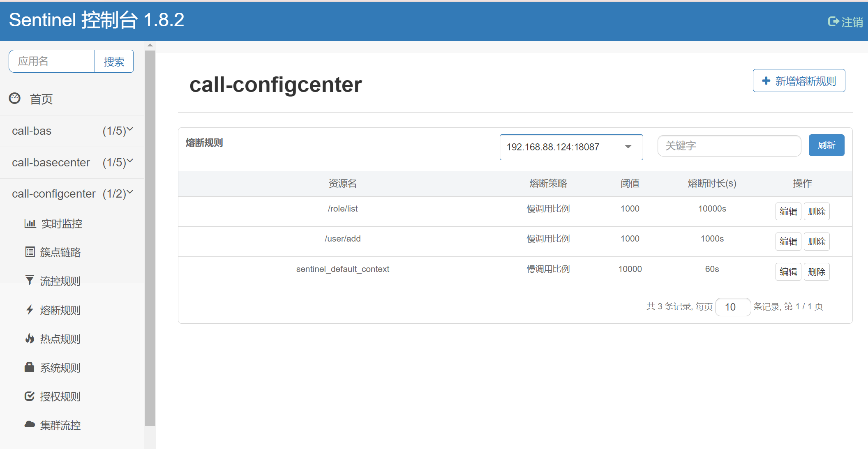Click the list icon for 簇点链路

(30, 252)
